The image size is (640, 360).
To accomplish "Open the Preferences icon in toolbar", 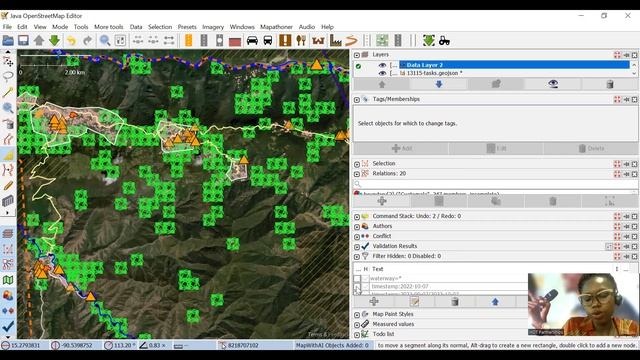I will point(120,40).
